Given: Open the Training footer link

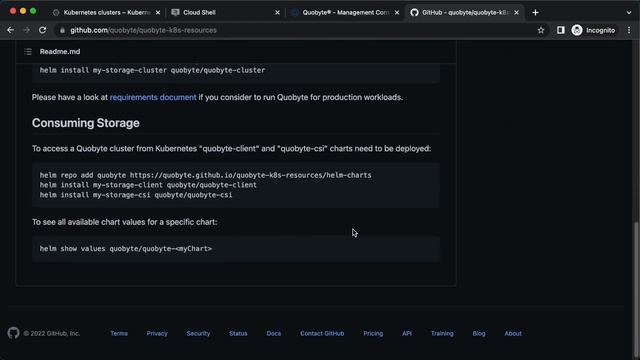Looking at the screenshot, I should tap(442, 333).
